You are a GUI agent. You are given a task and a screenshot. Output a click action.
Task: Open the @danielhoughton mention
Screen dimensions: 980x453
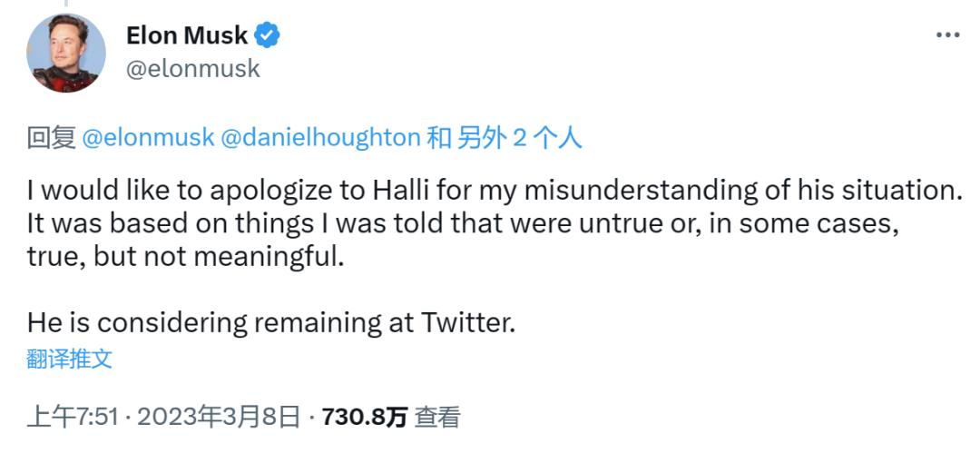click(321, 137)
